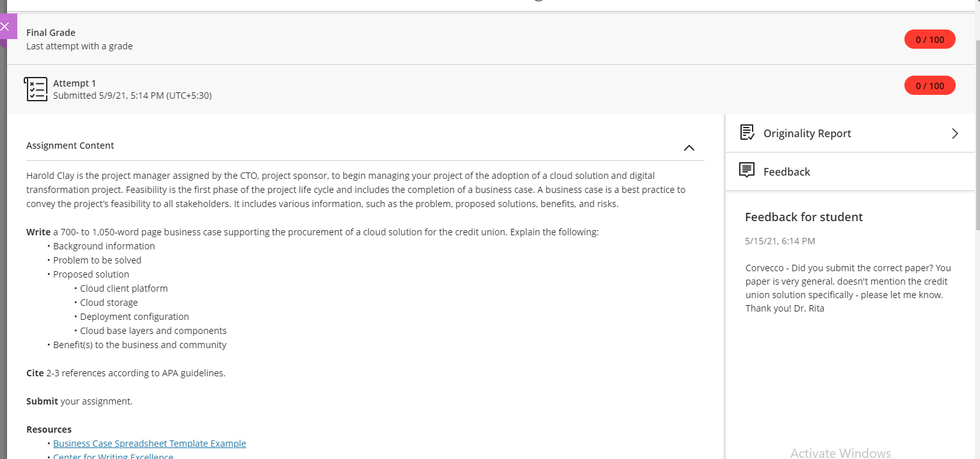980x459 pixels.
Task: Click the Attempt 1 checklist icon
Action: click(x=36, y=89)
